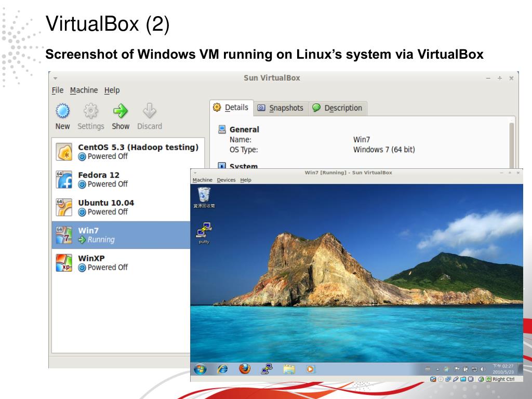This screenshot has width=532, height=399.
Task: Open Machine menu in Win7 Running window
Action: (202, 180)
